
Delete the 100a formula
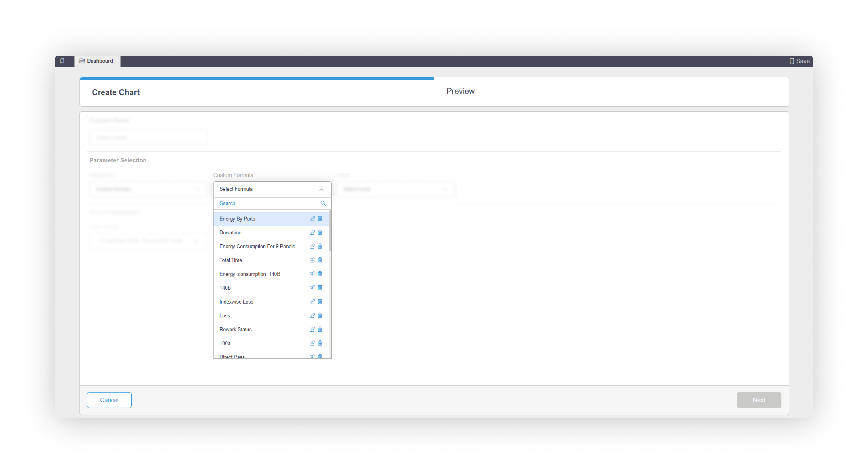(320, 343)
